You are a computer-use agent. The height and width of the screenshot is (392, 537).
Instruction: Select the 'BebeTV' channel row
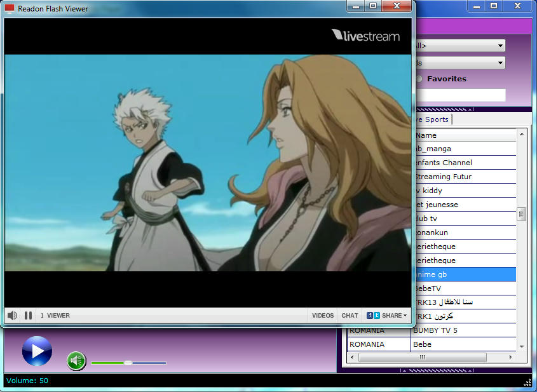click(465, 288)
